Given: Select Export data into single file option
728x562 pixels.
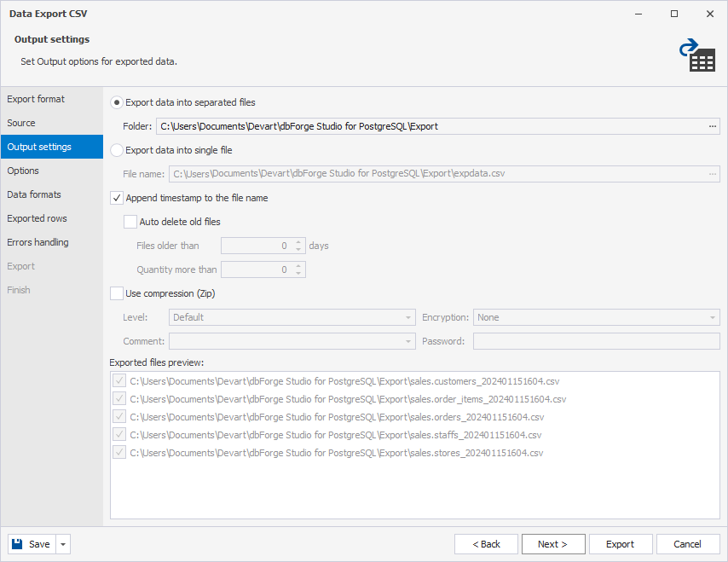Looking at the screenshot, I should tap(117, 150).
